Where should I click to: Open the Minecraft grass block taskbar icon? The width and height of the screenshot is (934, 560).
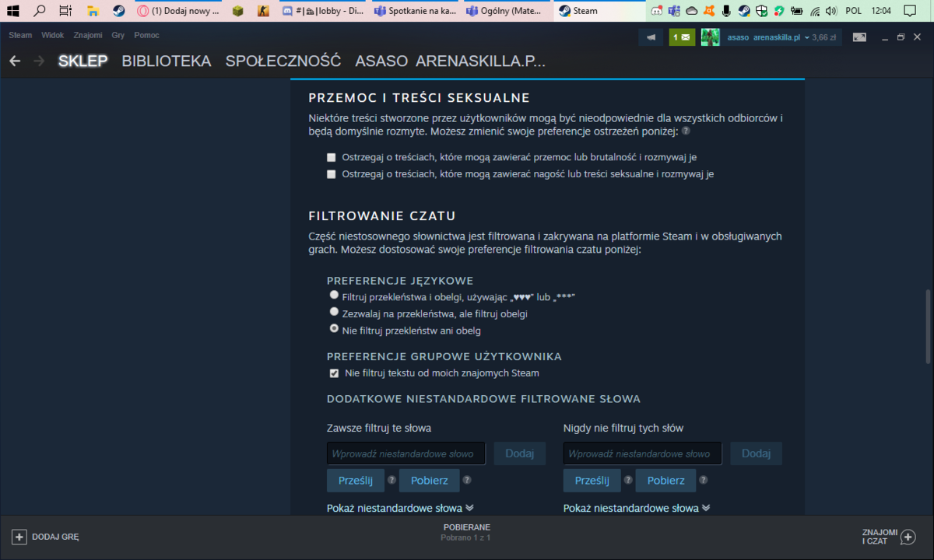click(x=237, y=11)
